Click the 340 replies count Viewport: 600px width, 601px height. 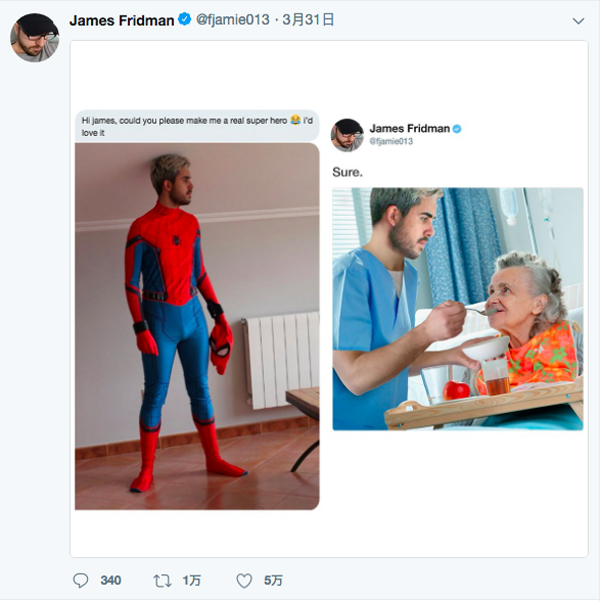coord(111,580)
